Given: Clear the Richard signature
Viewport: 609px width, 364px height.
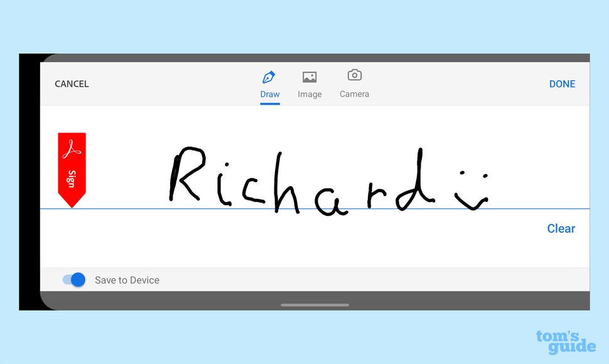Looking at the screenshot, I should (561, 228).
